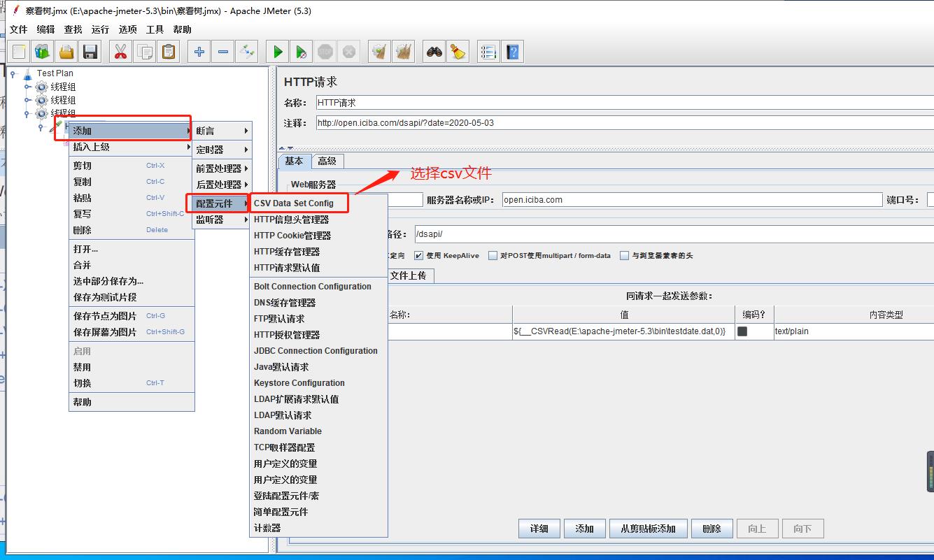The width and height of the screenshot is (934, 560).
Task: Click the 删除 button below parameters table
Action: (x=712, y=529)
